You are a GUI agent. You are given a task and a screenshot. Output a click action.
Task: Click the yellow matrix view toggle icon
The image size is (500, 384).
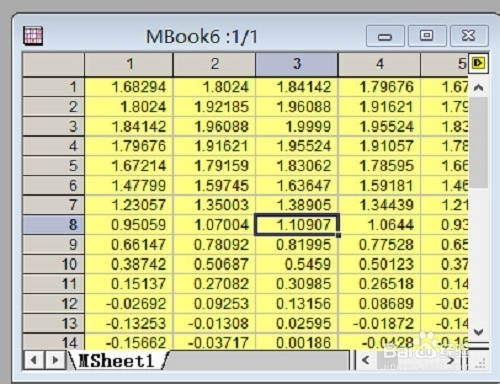(478, 63)
